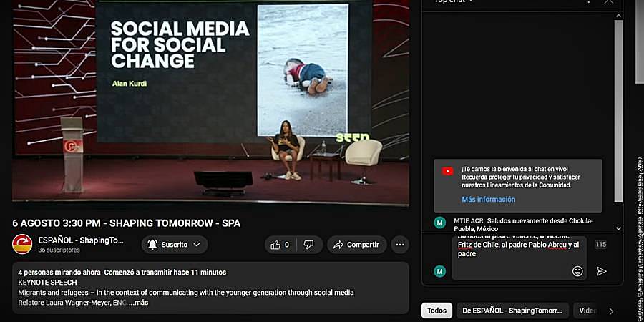Click the chat scrollbar up arrow
Screen dimensions: 644x322
coord(618,16)
